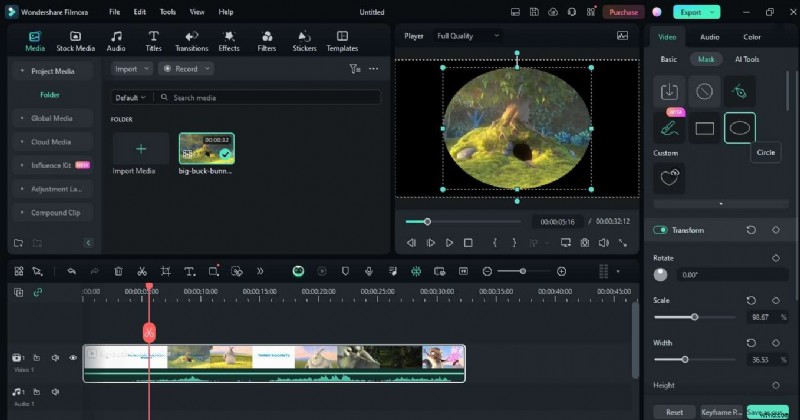800x420 pixels.
Task: Choose the draw mask pen tool
Action: pyautogui.click(x=739, y=92)
